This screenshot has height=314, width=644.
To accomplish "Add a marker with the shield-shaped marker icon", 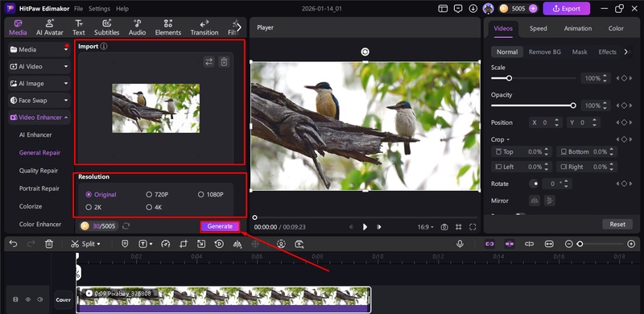I will coord(126,244).
